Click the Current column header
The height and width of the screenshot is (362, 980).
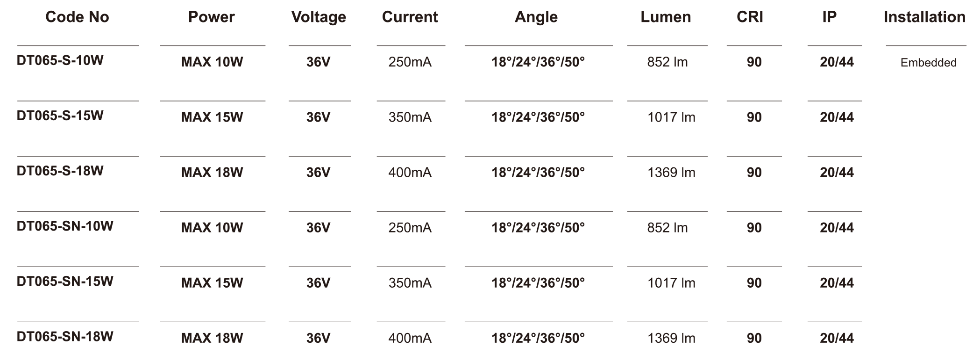tap(410, 17)
